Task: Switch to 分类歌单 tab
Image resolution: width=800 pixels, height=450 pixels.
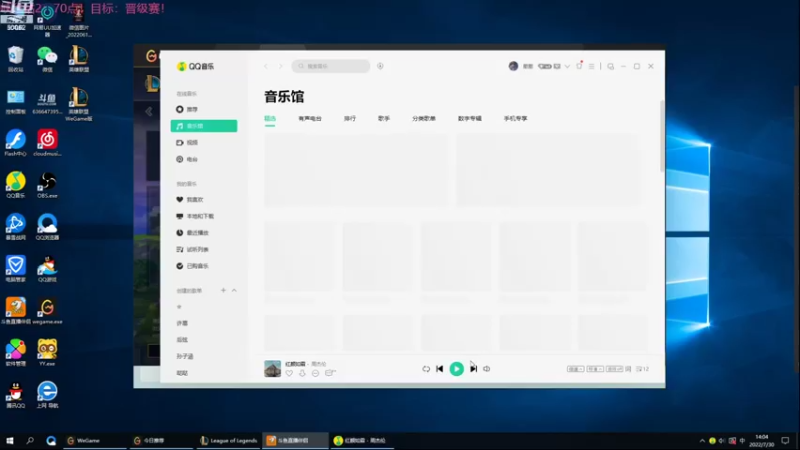Action: pos(423,118)
